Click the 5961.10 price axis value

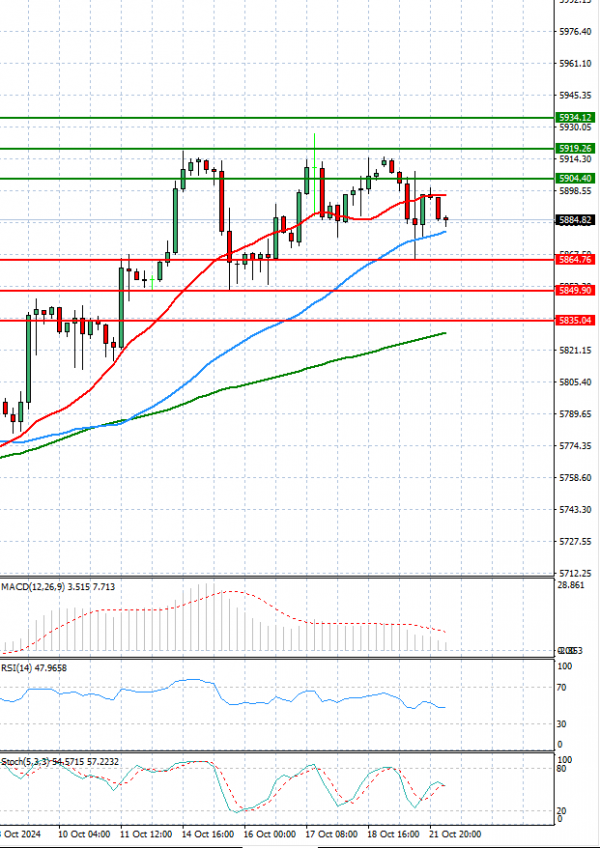pyautogui.click(x=576, y=64)
